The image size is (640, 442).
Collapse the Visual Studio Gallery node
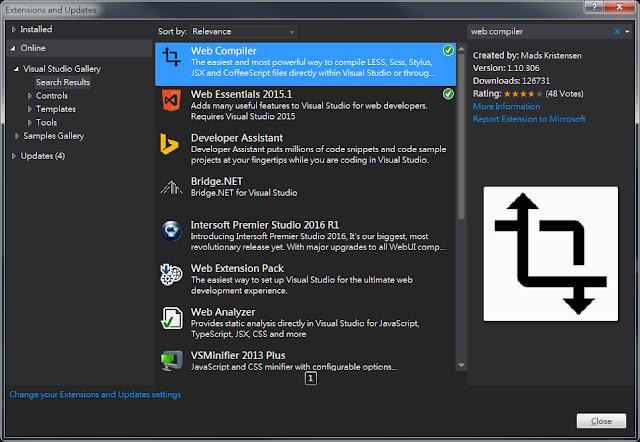pyautogui.click(x=16, y=69)
